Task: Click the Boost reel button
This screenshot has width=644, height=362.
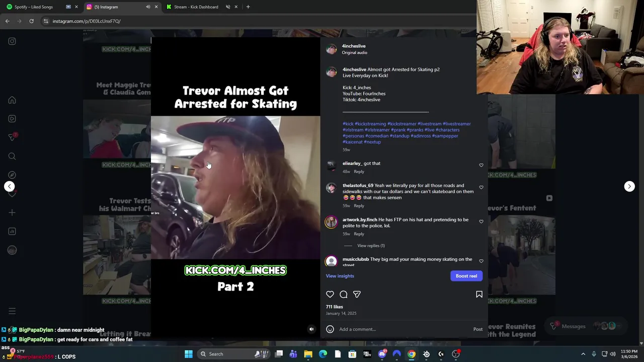Action: coord(466,276)
